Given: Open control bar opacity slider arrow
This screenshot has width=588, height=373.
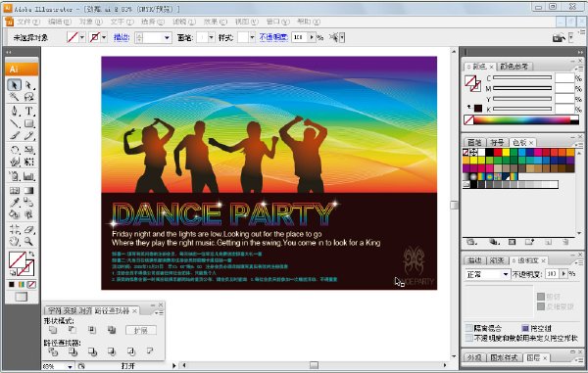Looking at the screenshot, I should pos(312,37).
